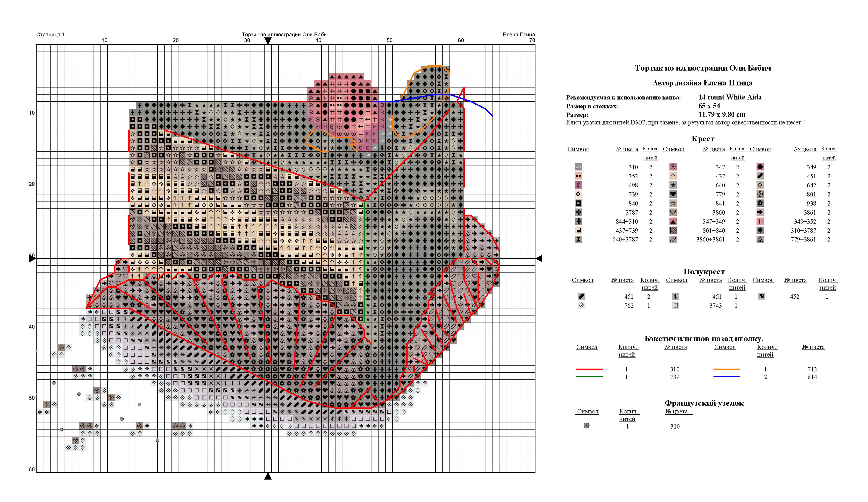This screenshot has width=868, height=502.
Task: Click the outlined diamond symbol swatch for color 642
Action: 760,185
